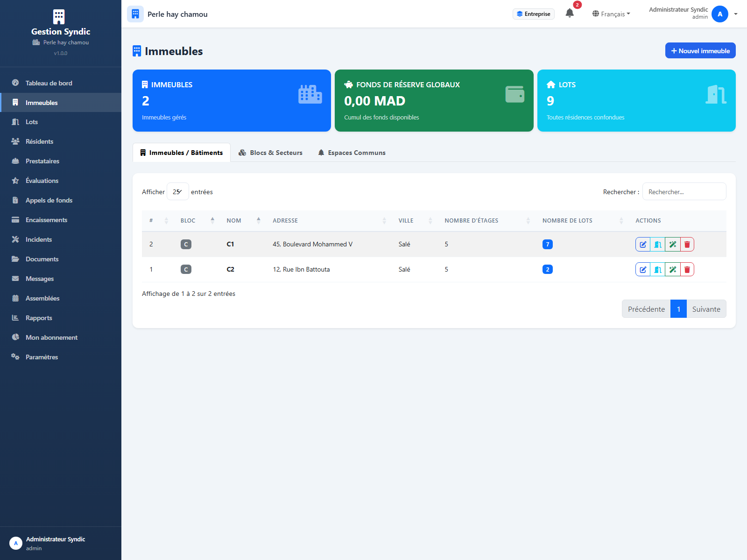Open Documents in sidebar menu
747x560 pixels.
click(61, 259)
